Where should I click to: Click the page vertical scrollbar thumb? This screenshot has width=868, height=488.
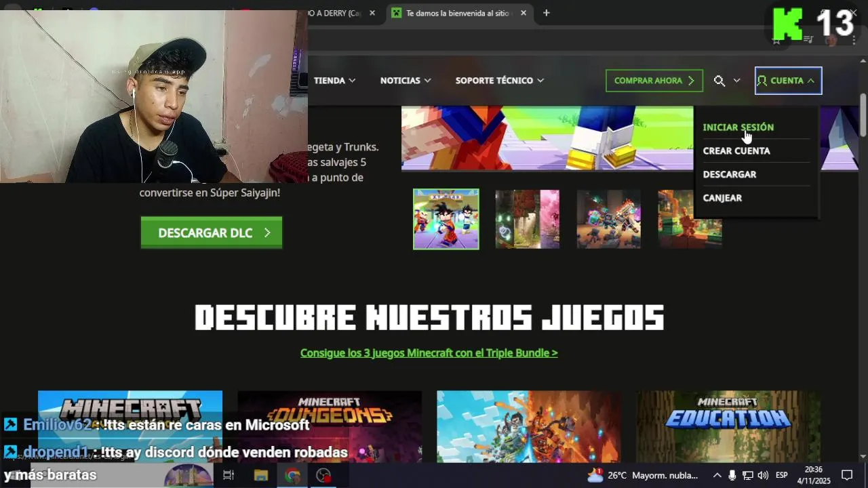click(x=863, y=114)
